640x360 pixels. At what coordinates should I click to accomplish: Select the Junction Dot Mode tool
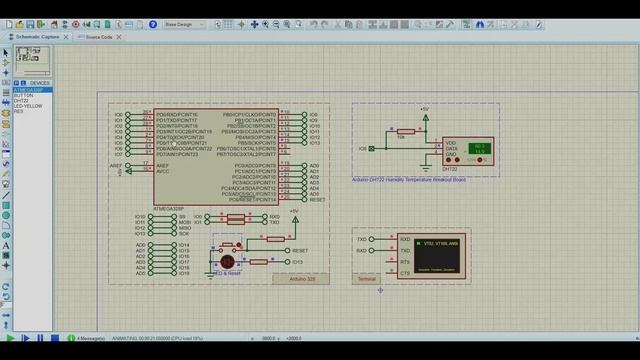coord(6,73)
